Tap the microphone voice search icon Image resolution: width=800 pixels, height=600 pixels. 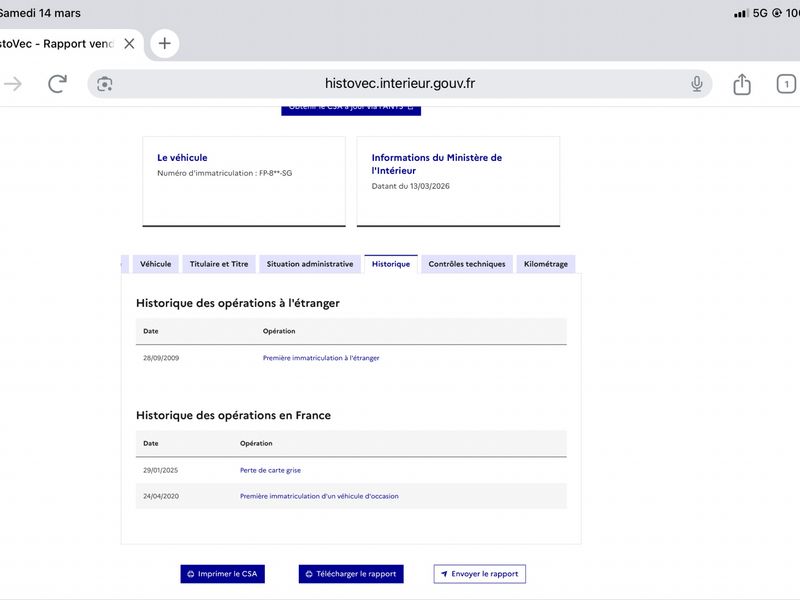point(697,84)
